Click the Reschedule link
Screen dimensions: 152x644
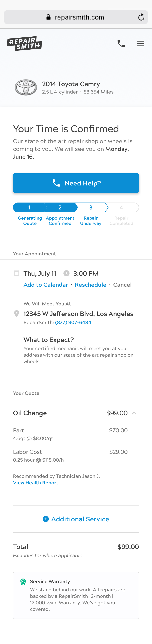(x=90, y=285)
